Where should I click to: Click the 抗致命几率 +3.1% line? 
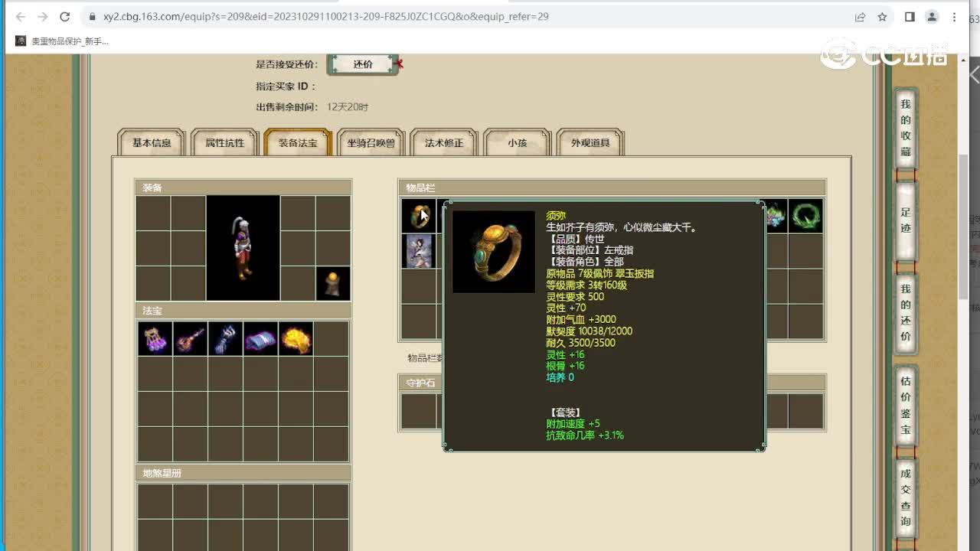(x=585, y=435)
